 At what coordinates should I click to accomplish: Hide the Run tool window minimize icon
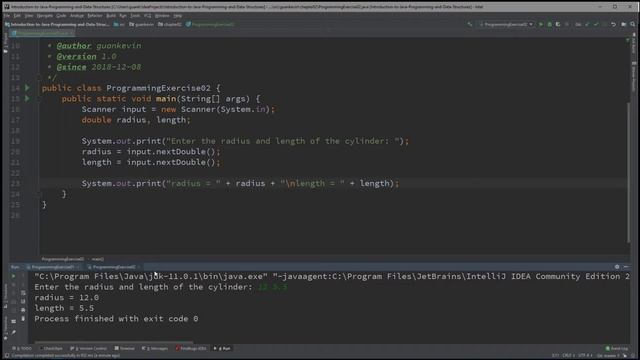[626, 267]
